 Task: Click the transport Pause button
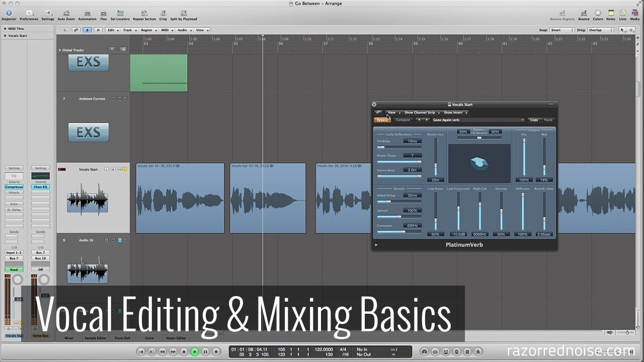(x=205, y=352)
